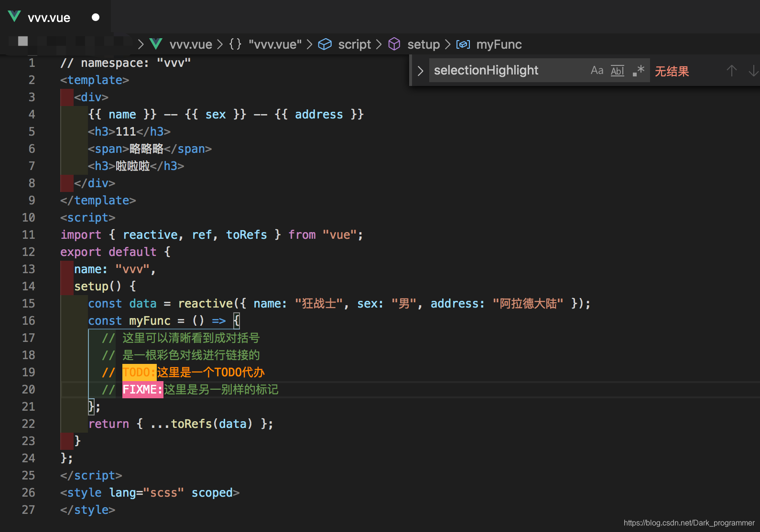The width and height of the screenshot is (760, 532).
Task: Click the myFunc variable breadcrumb icon
Action: click(463, 44)
